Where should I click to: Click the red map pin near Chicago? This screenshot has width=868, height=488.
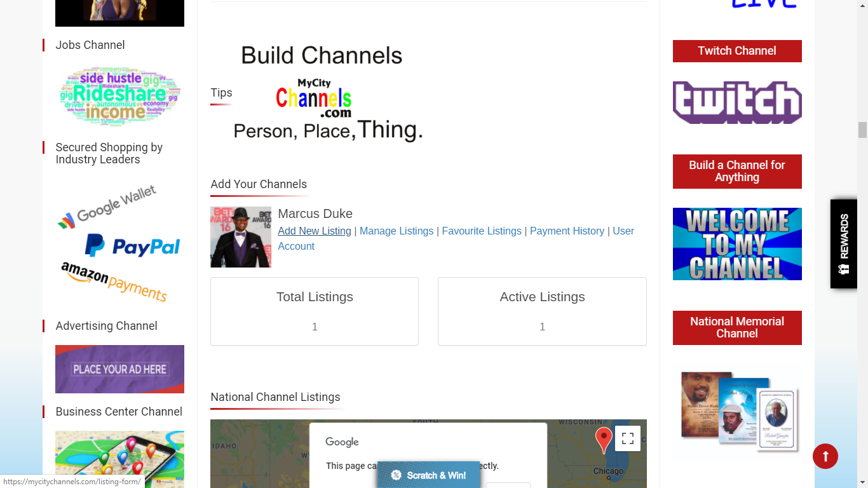click(x=604, y=440)
